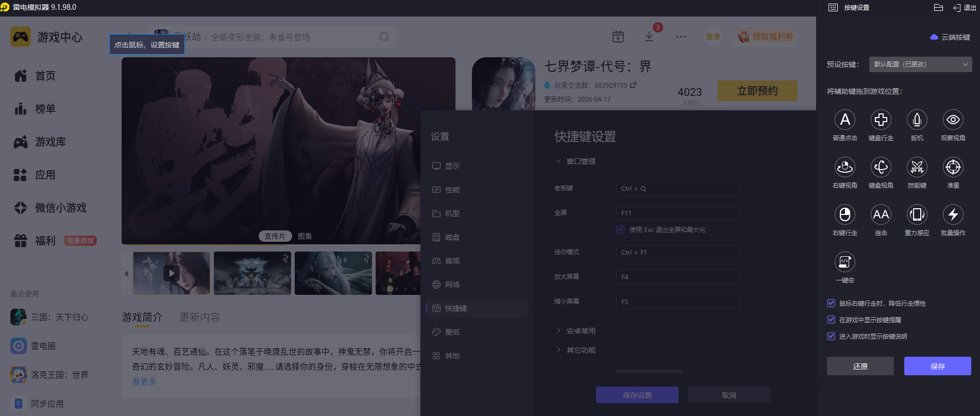The image size is (980, 416).
Task: Switch to the 更新内容 tab
Action: [200, 317]
